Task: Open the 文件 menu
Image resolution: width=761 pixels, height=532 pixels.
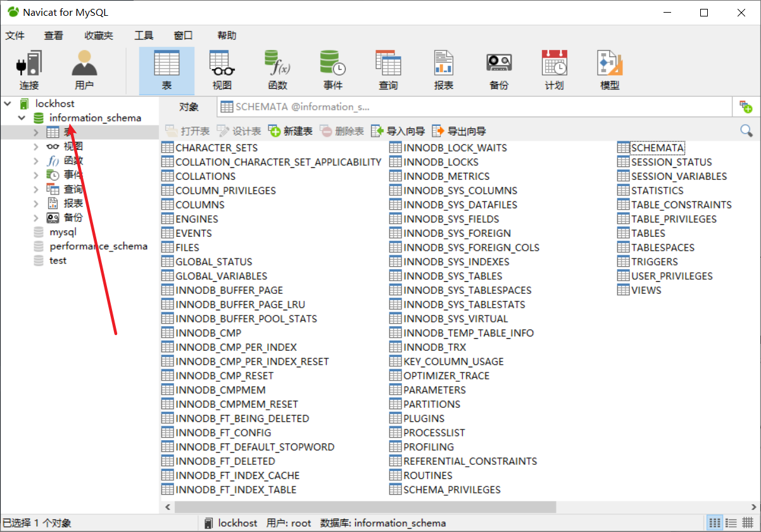Action: pos(15,35)
